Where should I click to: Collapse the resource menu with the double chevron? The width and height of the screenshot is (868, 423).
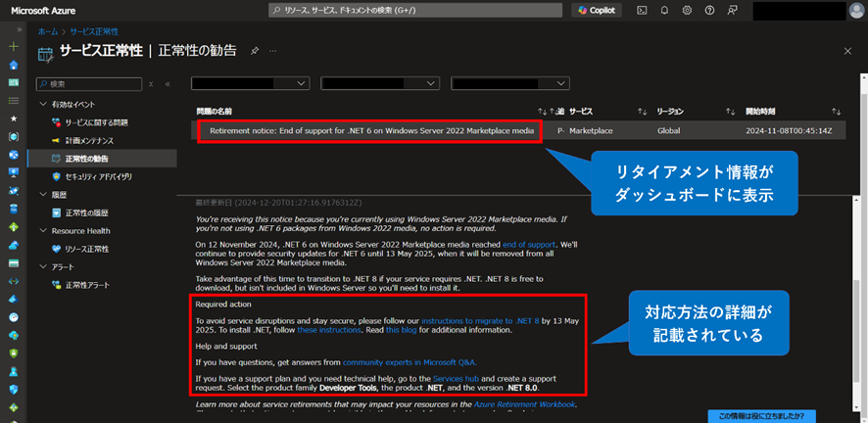pos(168,84)
